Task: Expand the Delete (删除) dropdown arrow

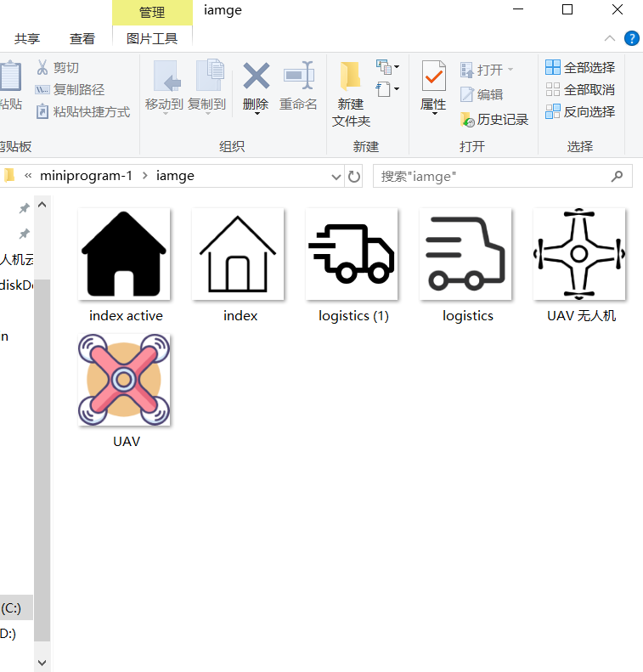Action: click(257, 114)
